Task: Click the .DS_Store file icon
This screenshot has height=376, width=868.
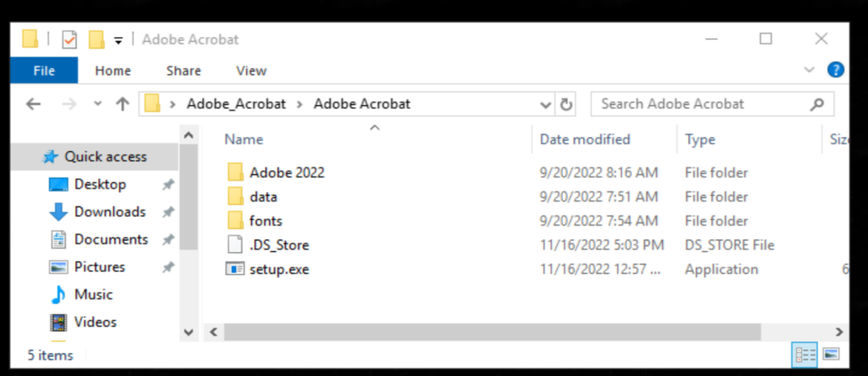Action: (x=236, y=245)
